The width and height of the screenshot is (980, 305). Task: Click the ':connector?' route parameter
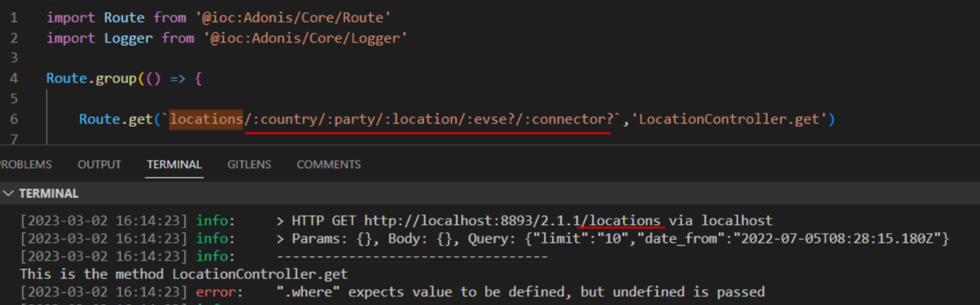click(569, 119)
